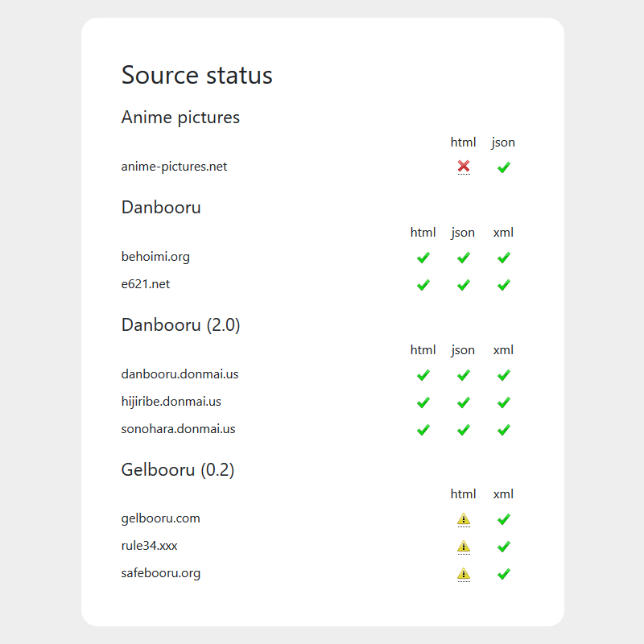Select the rule34.xxx source name
Viewport: 644px width, 644px height.
[149, 546]
